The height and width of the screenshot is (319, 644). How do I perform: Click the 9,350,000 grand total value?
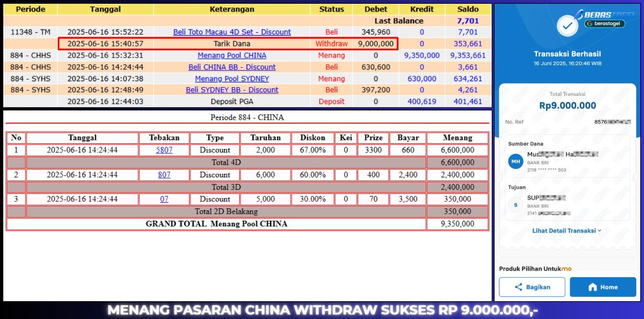[x=457, y=224]
